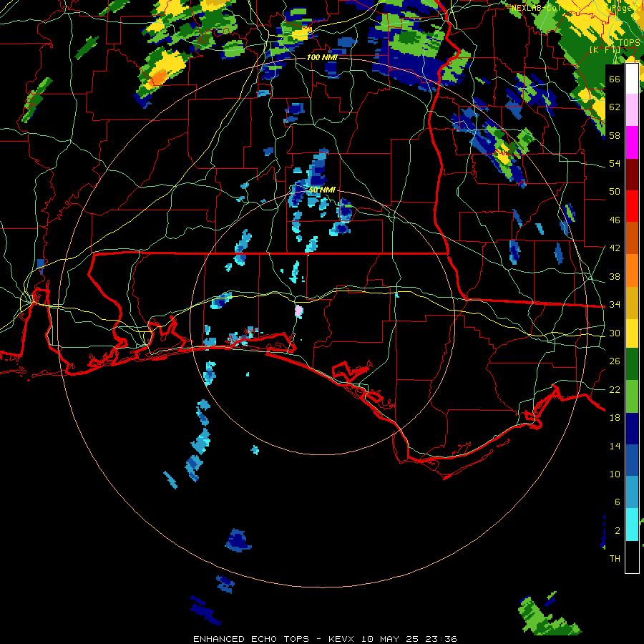This screenshot has width=644, height=644.
Task: Click the bright red legend swatch
Action: (x=632, y=206)
